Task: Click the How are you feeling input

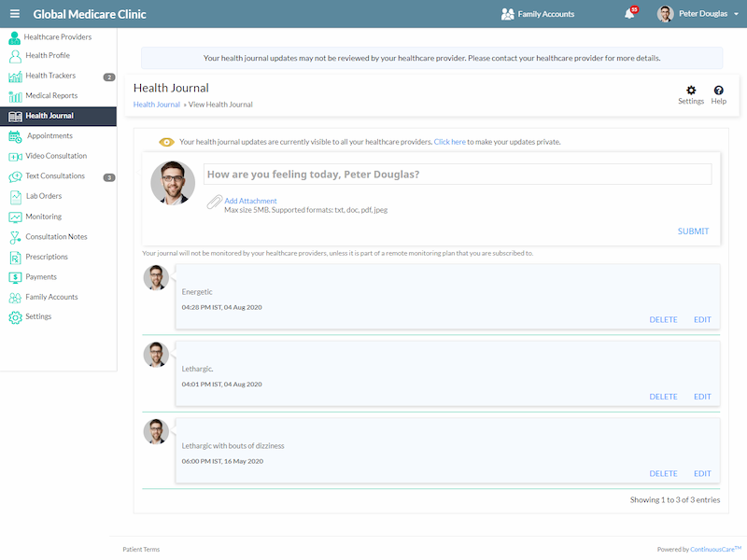Action: click(457, 175)
